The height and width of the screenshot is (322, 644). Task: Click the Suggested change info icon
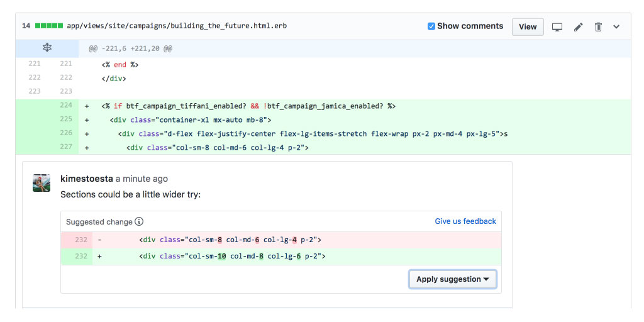pyautogui.click(x=139, y=221)
